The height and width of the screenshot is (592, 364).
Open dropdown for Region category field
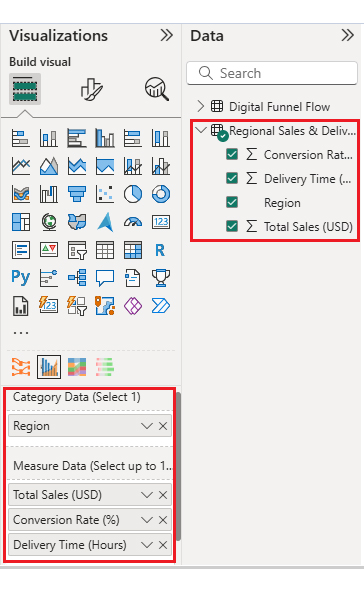click(147, 426)
